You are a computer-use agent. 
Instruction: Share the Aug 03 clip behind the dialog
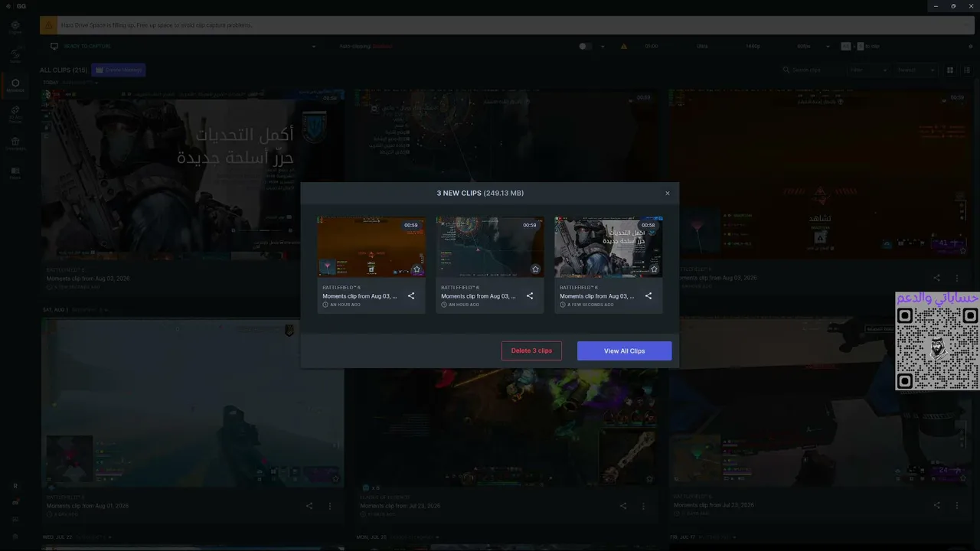pos(936,279)
